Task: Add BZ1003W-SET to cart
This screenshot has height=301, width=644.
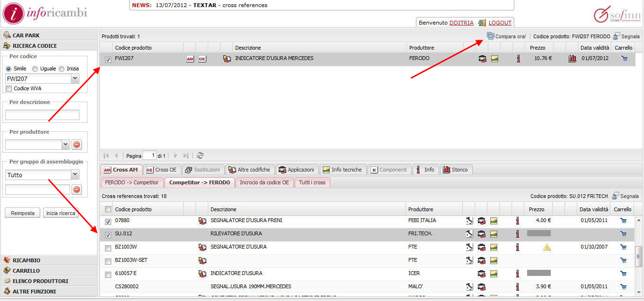Action: click(623, 260)
